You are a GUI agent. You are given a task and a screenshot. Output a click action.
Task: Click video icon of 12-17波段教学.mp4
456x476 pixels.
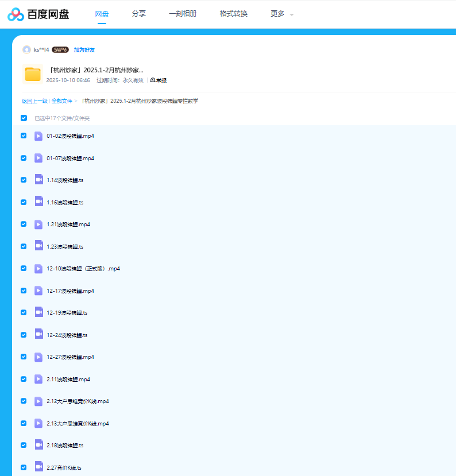[38, 291]
